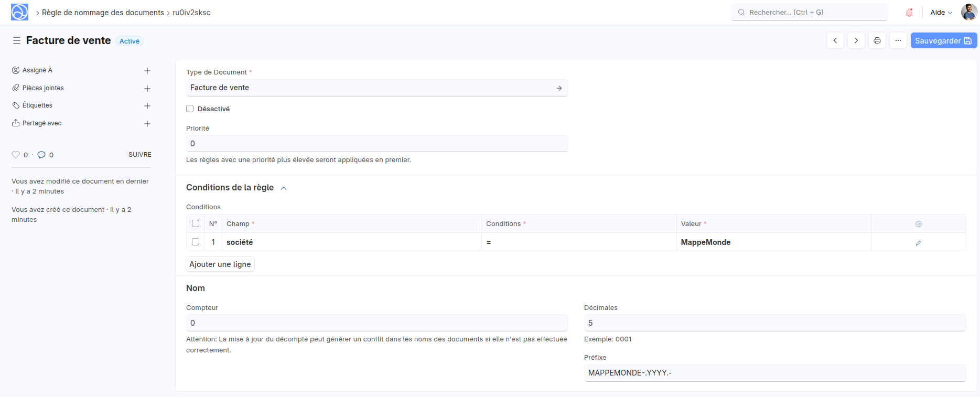Click the société cell in Champ column
This screenshot has width=980, height=397.
[352, 242]
